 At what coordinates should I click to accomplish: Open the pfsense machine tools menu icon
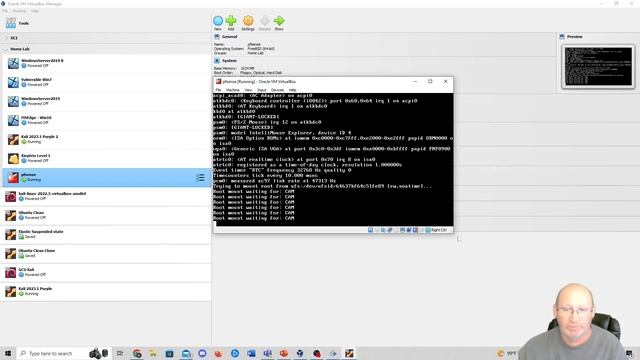[x=200, y=178]
